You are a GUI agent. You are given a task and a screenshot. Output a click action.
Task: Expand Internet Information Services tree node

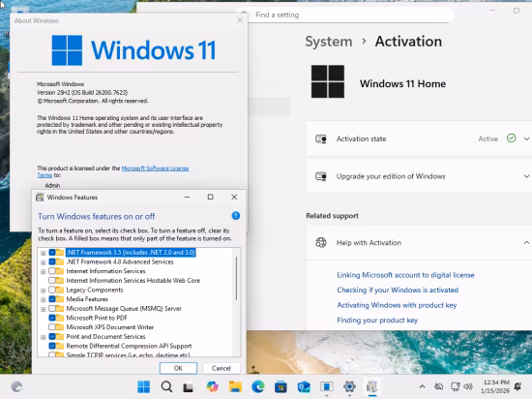click(x=44, y=272)
